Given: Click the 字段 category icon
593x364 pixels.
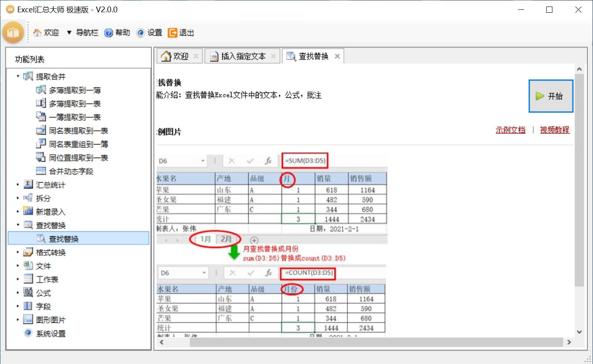Looking at the screenshot, I should [x=28, y=306].
